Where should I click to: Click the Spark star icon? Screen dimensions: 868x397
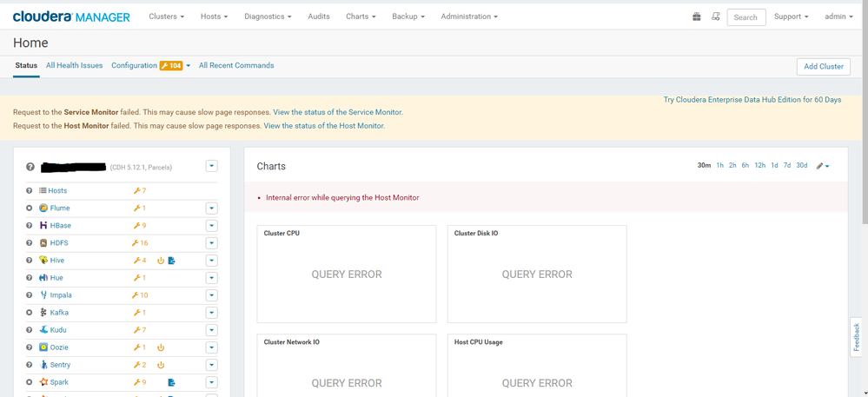pos(43,382)
